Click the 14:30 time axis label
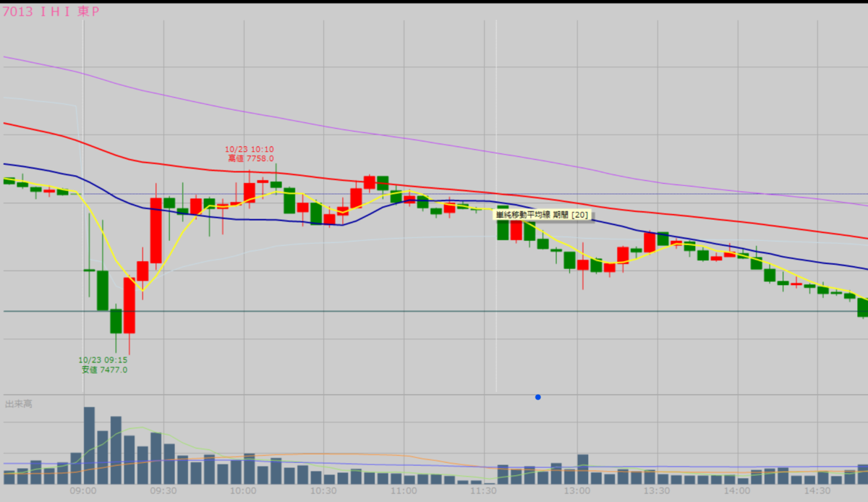The width and height of the screenshot is (868, 502). point(817,491)
